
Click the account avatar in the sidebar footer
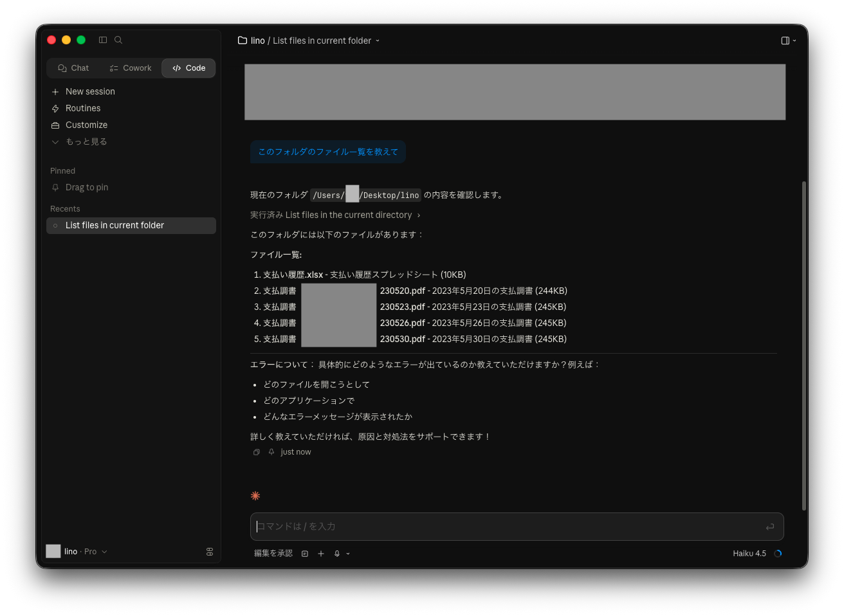[x=53, y=552]
